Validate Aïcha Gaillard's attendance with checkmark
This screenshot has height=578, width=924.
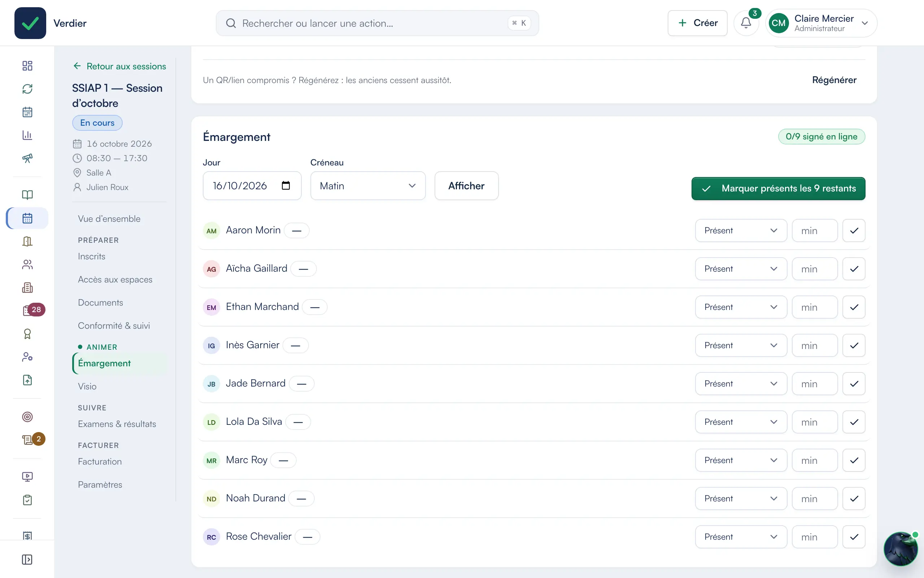pos(854,269)
